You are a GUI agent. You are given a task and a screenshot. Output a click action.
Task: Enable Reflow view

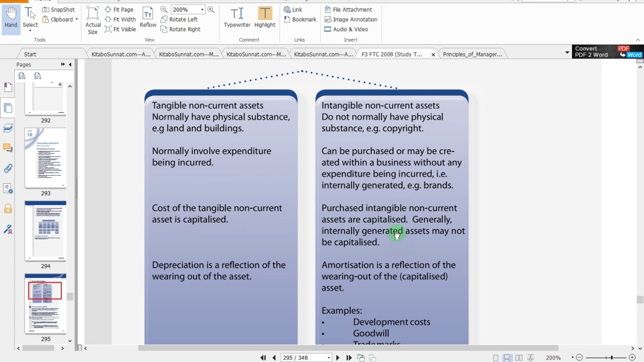click(x=148, y=18)
